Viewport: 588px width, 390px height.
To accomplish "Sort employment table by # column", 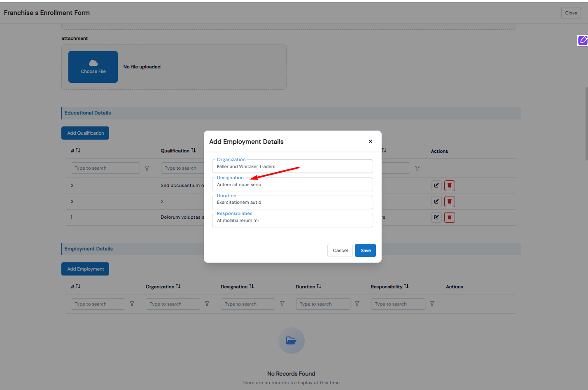I will pyautogui.click(x=78, y=286).
